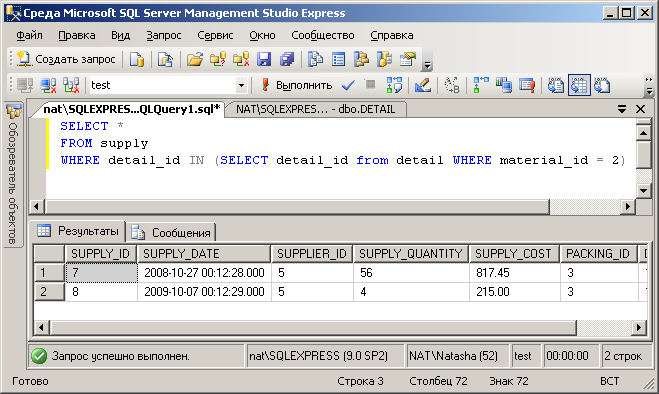The width and height of the screenshot is (659, 394).
Task: Click the green query success status icon
Action: [39, 356]
